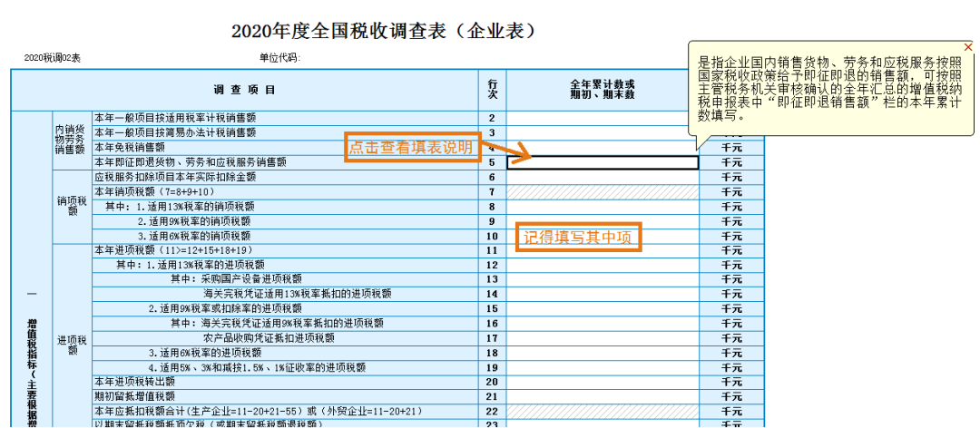Click row number 14 cell
The width and height of the screenshot is (980, 428).
coord(493,295)
